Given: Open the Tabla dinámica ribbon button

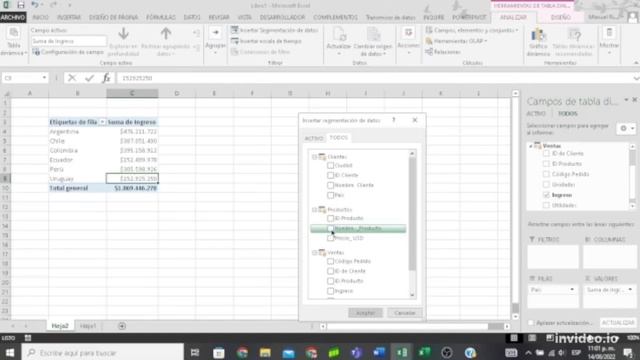Looking at the screenshot, I should [x=13, y=41].
